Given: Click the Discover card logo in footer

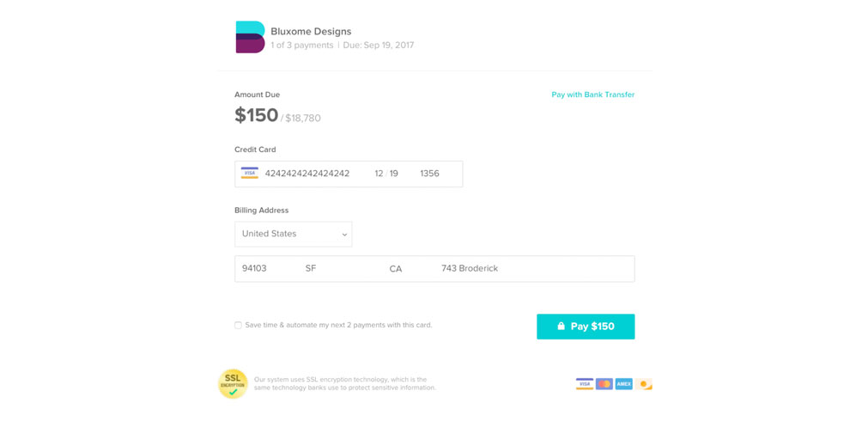Looking at the screenshot, I should pos(644,383).
